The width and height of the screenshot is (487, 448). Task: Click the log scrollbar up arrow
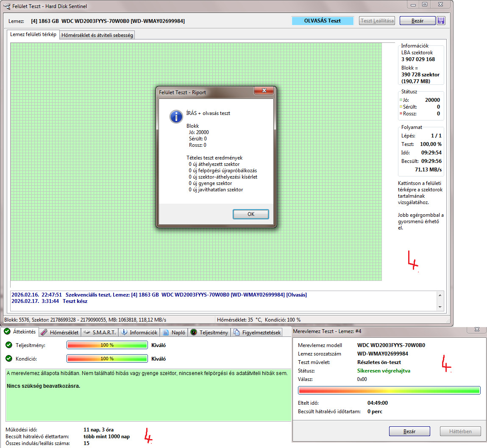pos(440,295)
